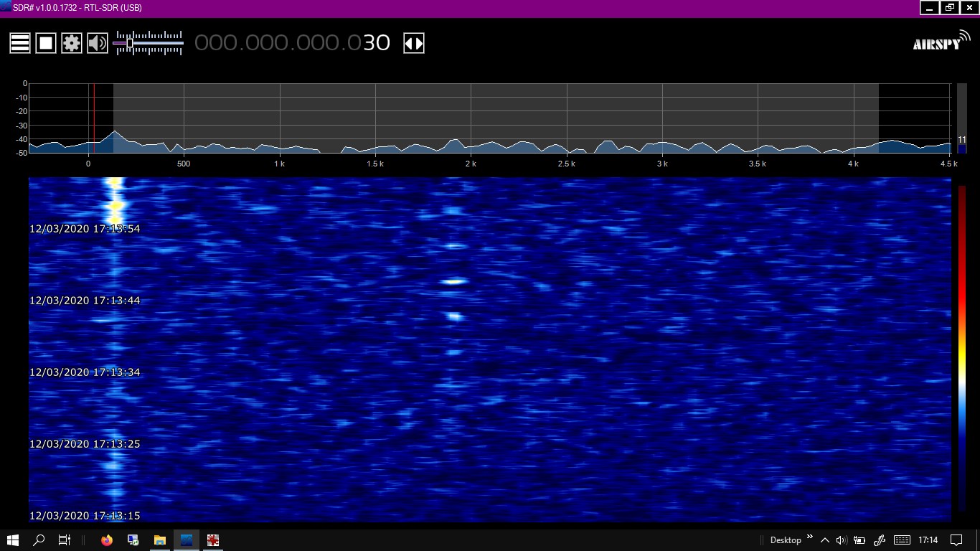Open the system tray volume control
The height and width of the screenshot is (551, 980).
click(842, 540)
